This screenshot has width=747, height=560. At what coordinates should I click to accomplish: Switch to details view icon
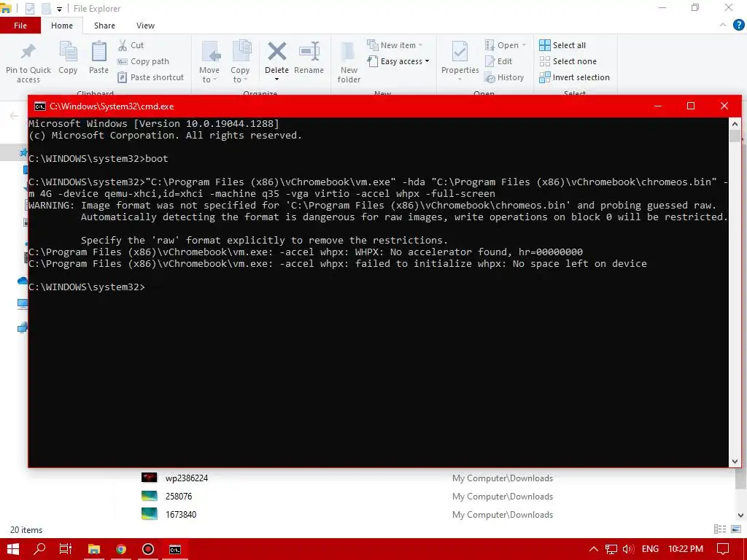pos(720,529)
